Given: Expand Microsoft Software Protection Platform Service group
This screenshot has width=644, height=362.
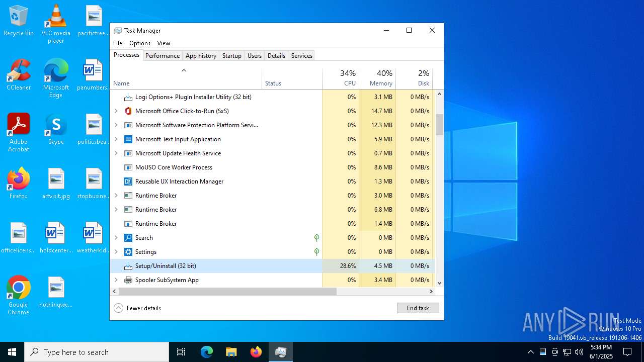Looking at the screenshot, I should tap(116, 125).
